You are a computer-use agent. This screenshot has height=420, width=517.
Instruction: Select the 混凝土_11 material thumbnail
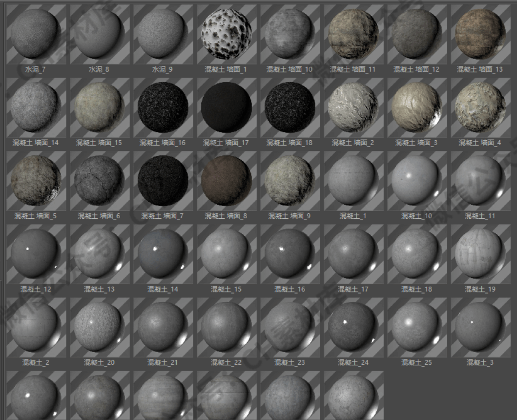(480, 180)
